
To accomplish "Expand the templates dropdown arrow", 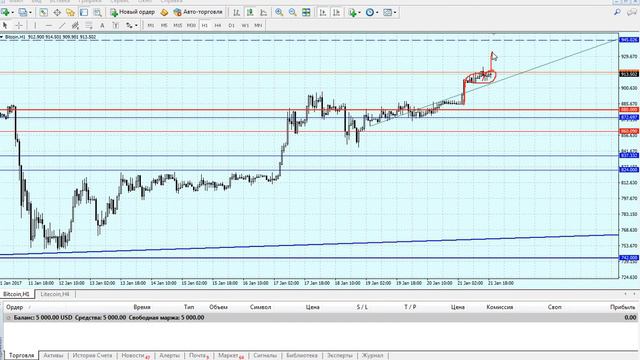I will (x=395, y=13).
